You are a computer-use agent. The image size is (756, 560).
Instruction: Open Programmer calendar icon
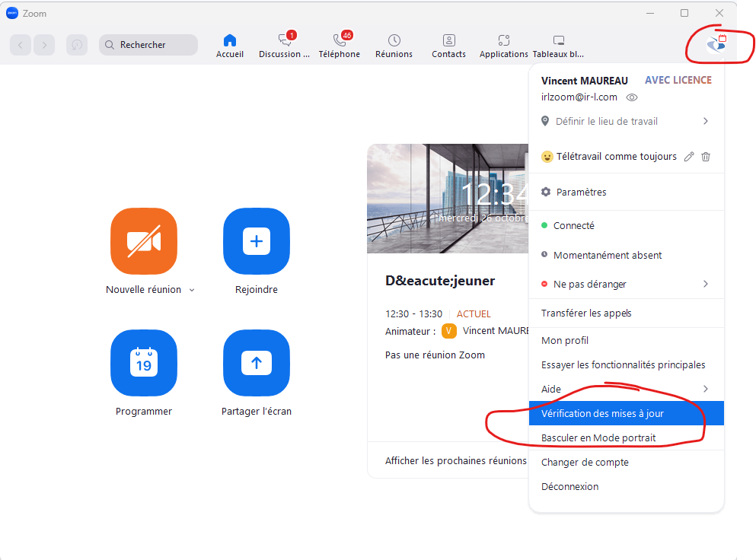(x=144, y=362)
